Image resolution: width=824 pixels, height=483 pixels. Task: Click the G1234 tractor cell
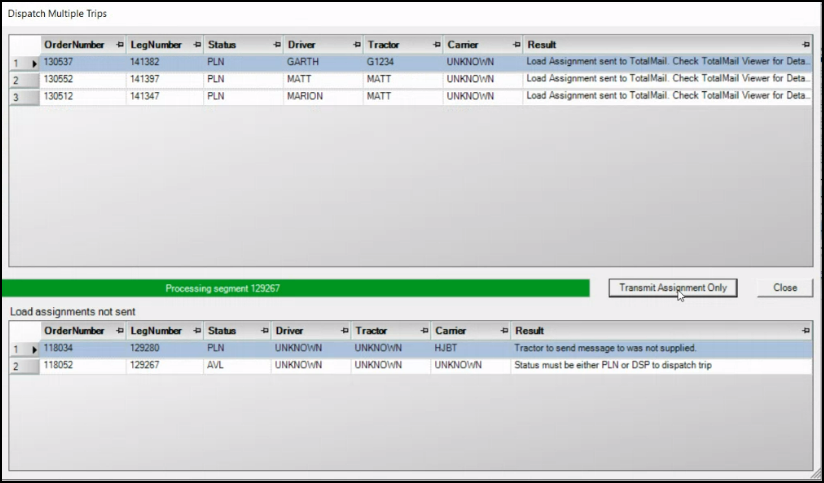402,62
